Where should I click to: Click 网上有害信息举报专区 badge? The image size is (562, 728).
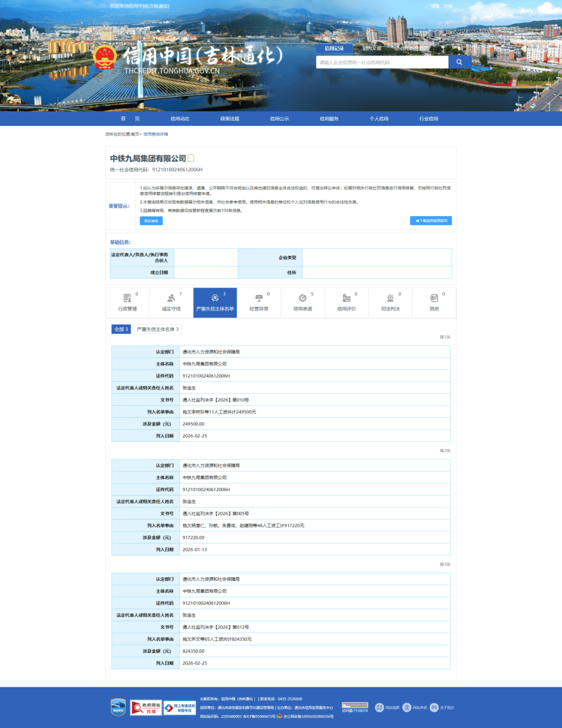pos(180,708)
